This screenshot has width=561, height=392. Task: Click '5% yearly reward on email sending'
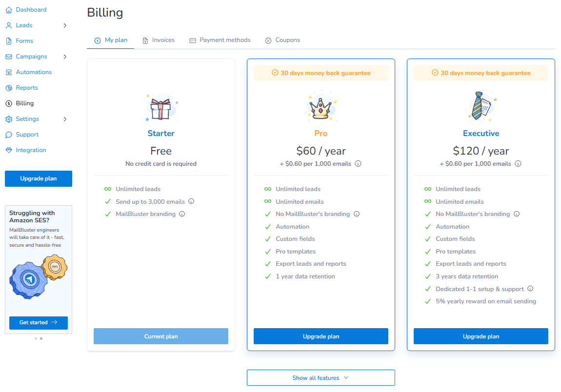[486, 301]
